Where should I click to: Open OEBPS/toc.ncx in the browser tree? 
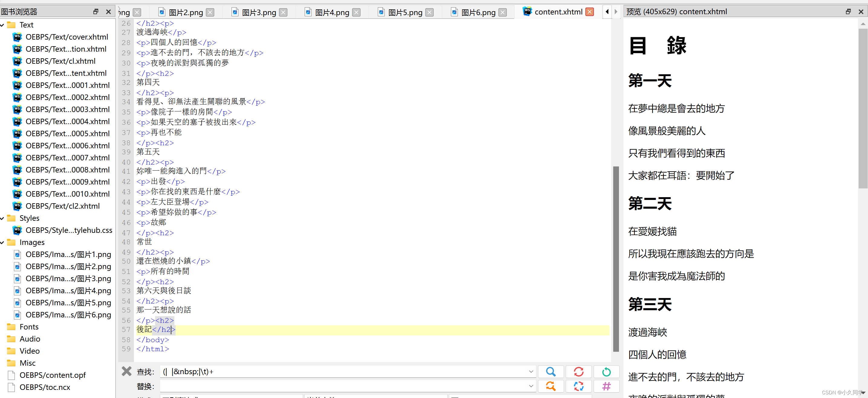pos(44,387)
